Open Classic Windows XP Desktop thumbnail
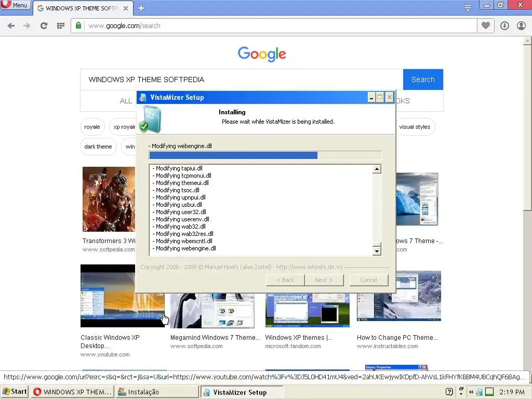Screen dimensions: 532x399 point(123,296)
